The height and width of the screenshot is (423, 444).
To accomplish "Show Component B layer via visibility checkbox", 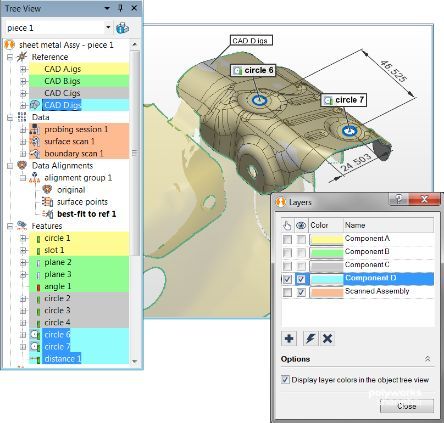I will tap(301, 253).
